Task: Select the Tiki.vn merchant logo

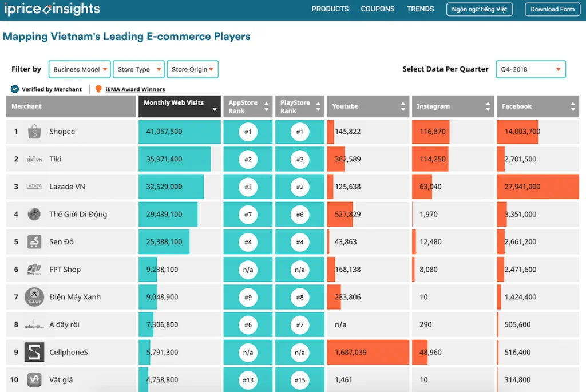Action: pos(33,159)
